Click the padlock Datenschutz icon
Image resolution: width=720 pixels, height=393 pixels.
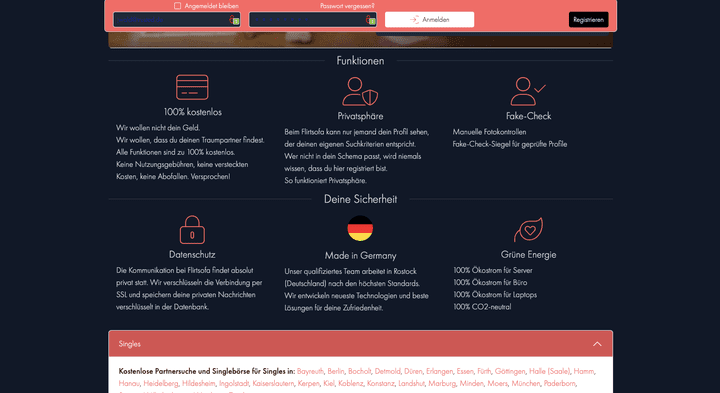(192, 230)
